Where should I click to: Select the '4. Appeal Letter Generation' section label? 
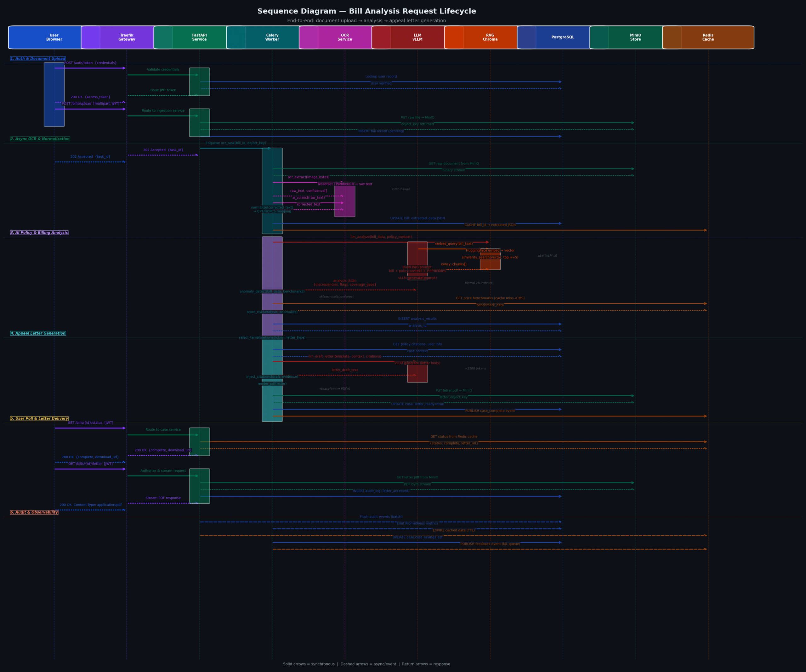38,333
